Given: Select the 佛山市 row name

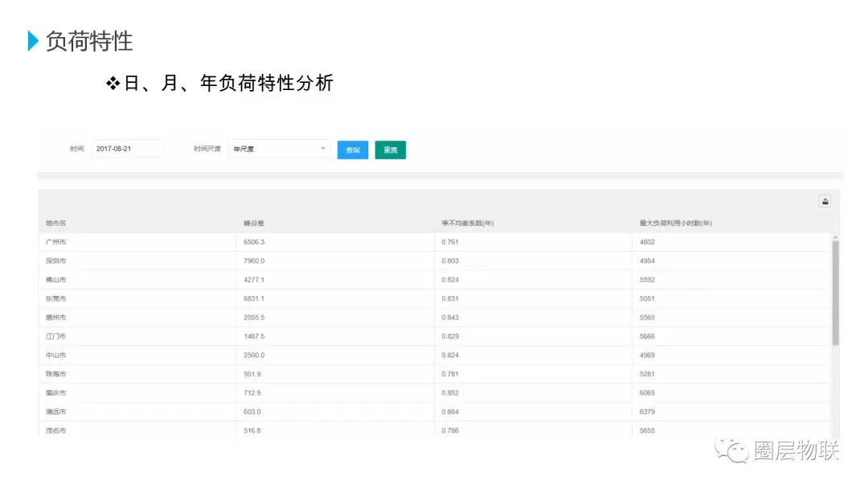Looking at the screenshot, I should 55,280.
